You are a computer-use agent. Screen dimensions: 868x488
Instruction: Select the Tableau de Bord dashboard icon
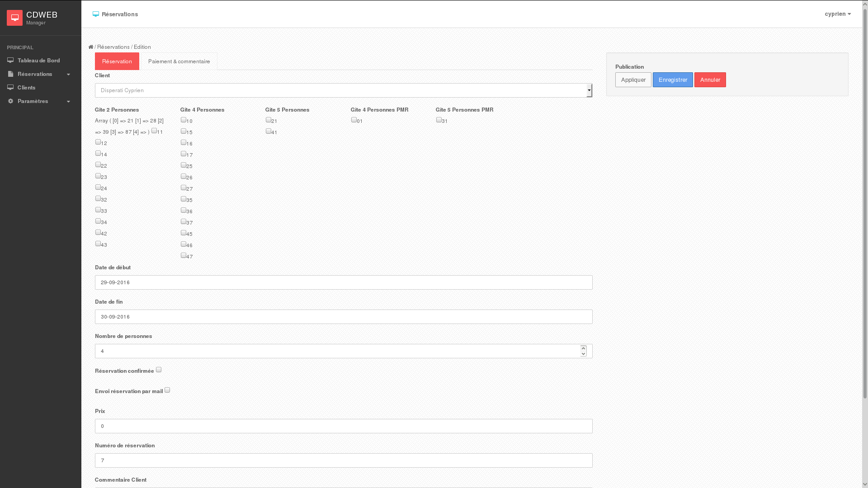coord(10,60)
